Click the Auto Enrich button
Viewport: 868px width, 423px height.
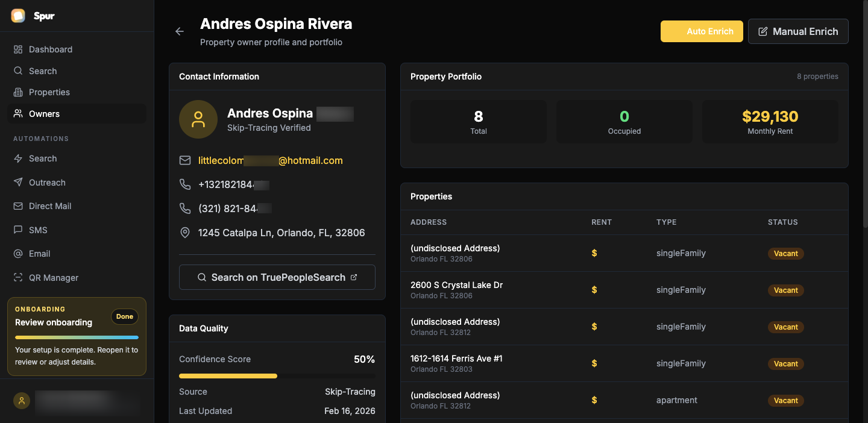pyautogui.click(x=702, y=31)
